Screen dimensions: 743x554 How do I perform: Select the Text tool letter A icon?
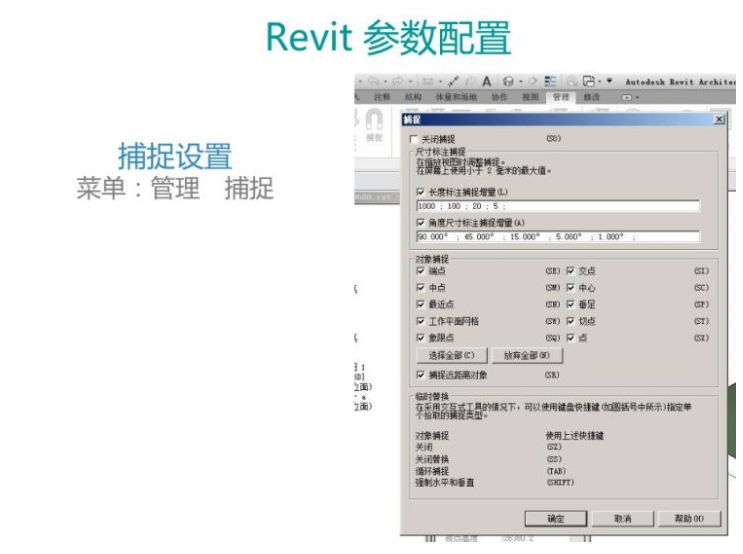[487, 82]
